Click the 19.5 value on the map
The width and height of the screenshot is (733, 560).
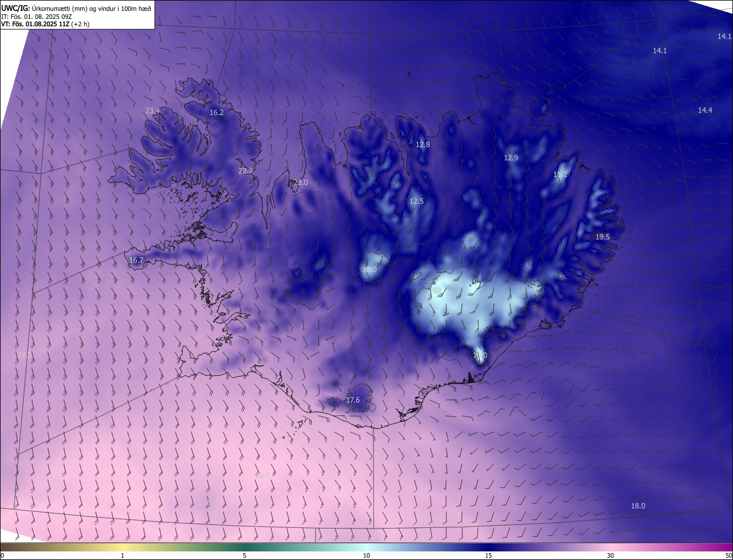(602, 237)
